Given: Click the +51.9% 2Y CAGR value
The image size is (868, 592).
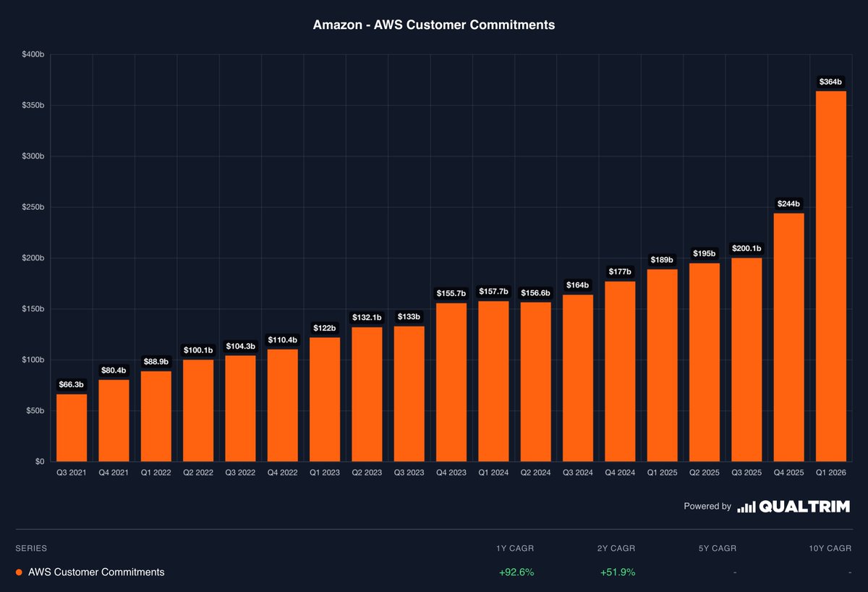Looking at the screenshot, I should coord(618,572).
